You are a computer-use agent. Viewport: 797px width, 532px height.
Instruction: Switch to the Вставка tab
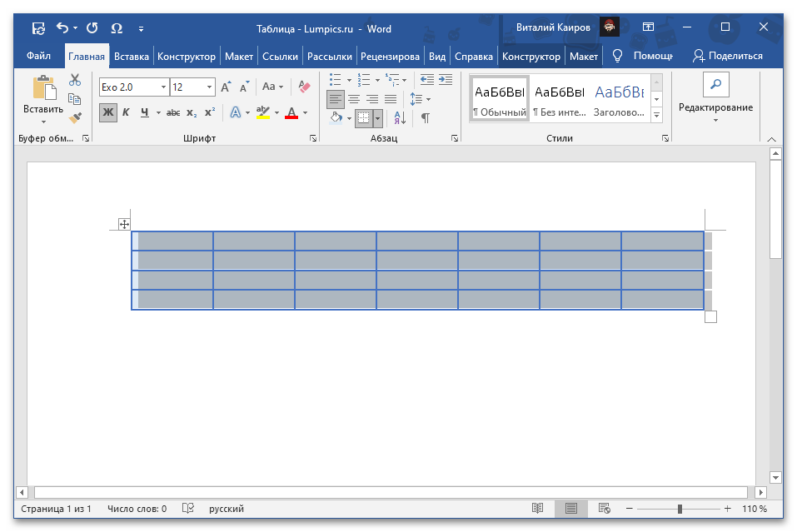(131, 57)
